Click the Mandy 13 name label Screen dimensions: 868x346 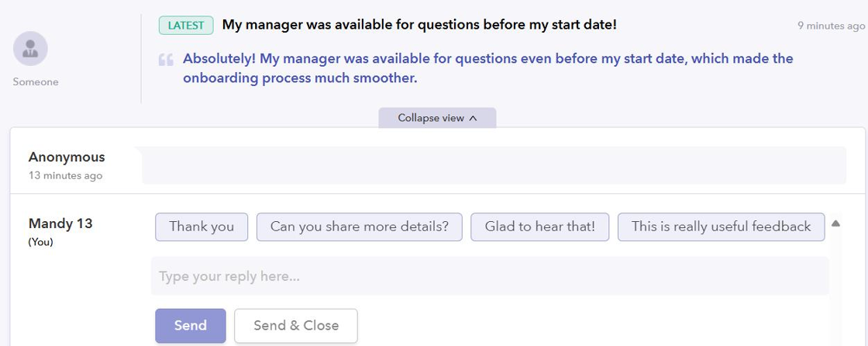60,223
